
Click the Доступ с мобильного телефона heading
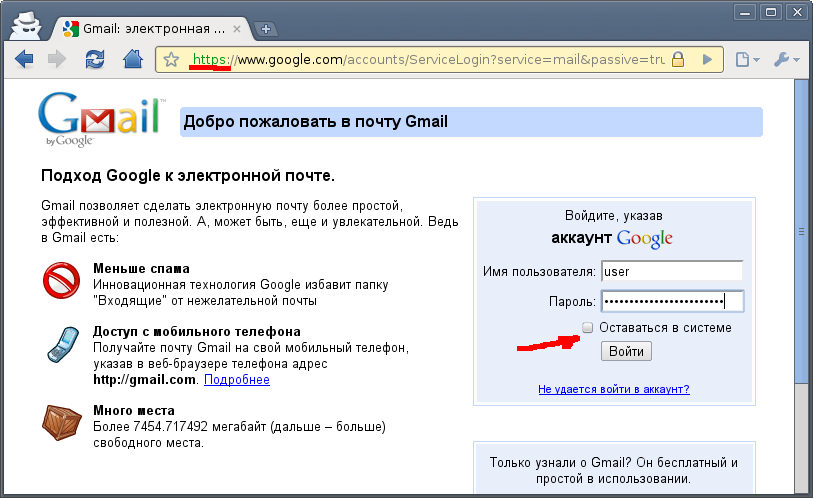[x=197, y=331]
